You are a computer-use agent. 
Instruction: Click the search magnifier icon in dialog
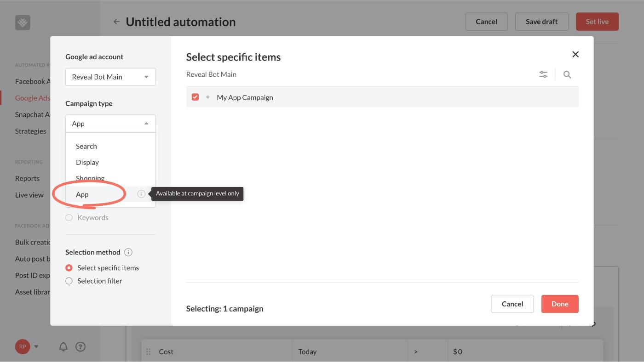pos(567,74)
